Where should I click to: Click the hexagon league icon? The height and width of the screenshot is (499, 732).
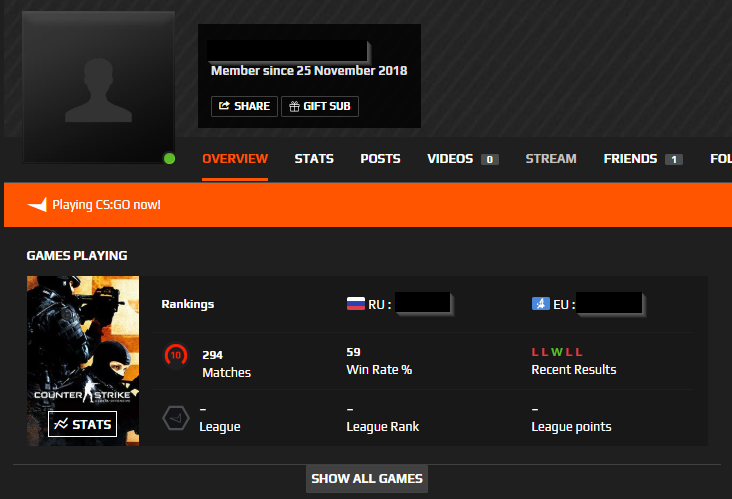point(176,418)
